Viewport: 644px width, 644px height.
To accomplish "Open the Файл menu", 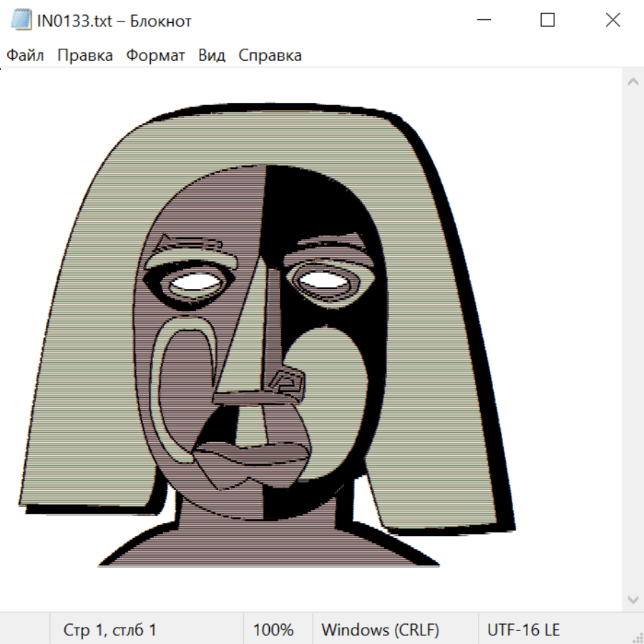I will coord(25,56).
